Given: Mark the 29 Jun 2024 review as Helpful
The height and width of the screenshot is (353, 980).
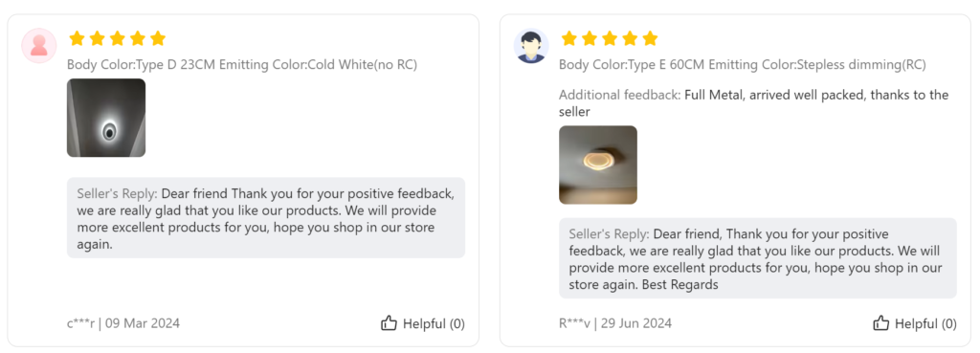Looking at the screenshot, I should pos(915,323).
